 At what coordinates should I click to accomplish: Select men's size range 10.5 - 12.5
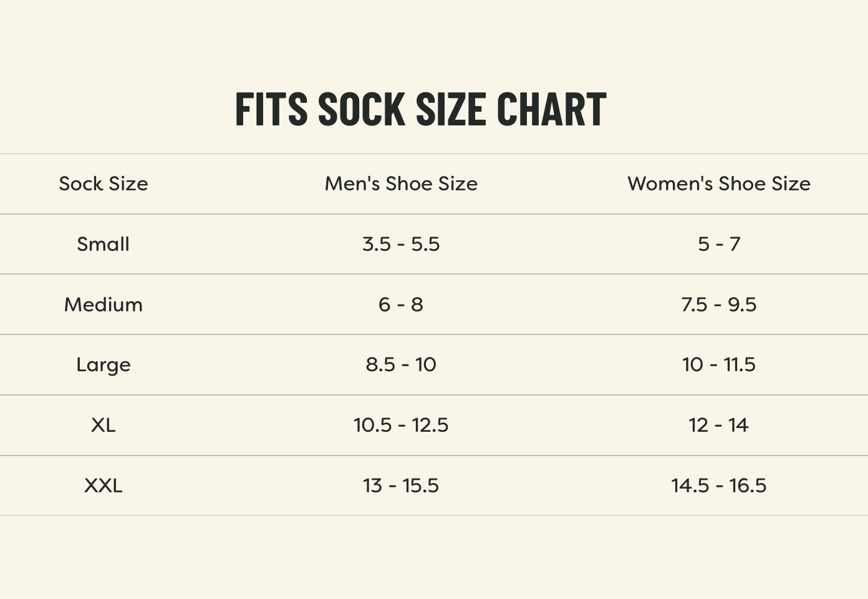pyautogui.click(x=401, y=425)
